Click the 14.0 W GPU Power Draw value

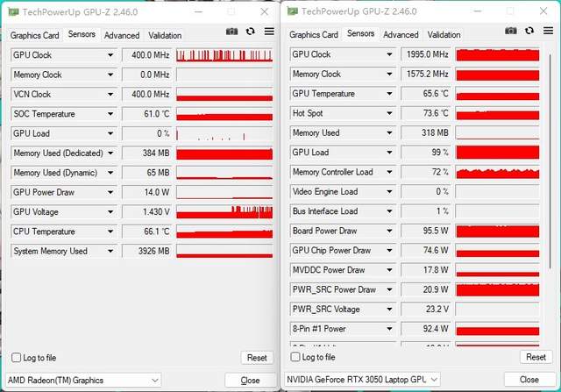pyautogui.click(x=146, y=192)
